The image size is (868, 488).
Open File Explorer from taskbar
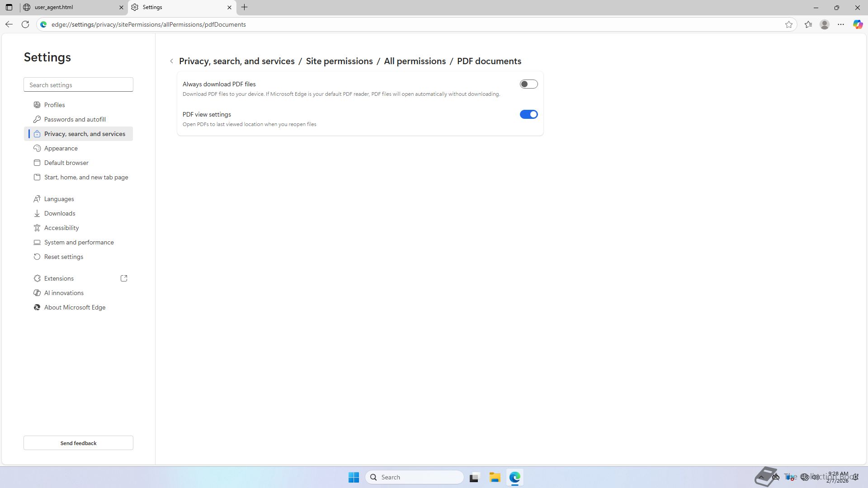495,477
